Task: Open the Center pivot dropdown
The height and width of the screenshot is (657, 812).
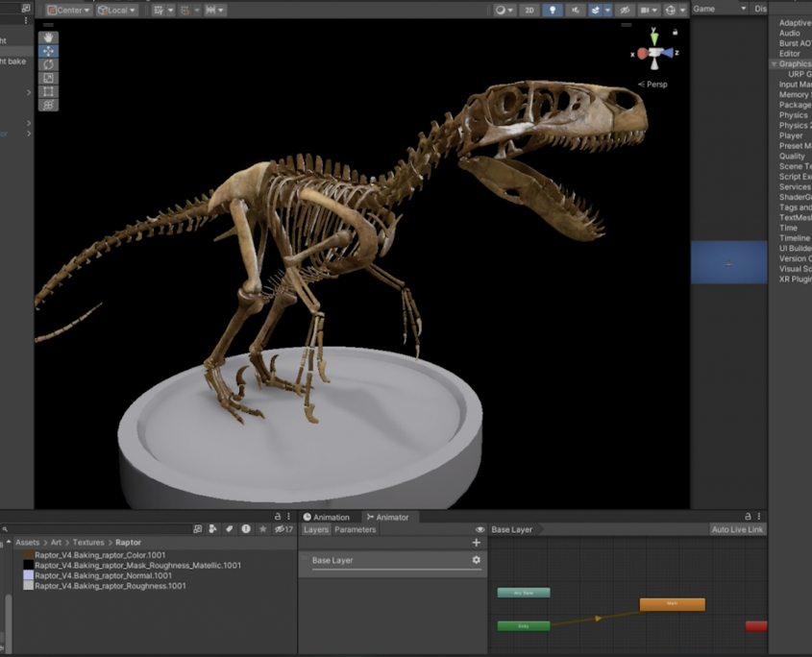Action: [69, 10]
